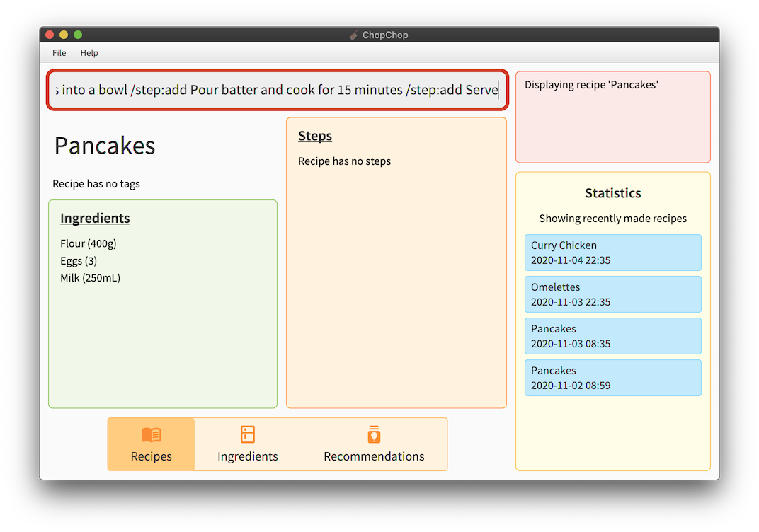
Task: Click the Steps heading
Action: [x=315, y=136]
